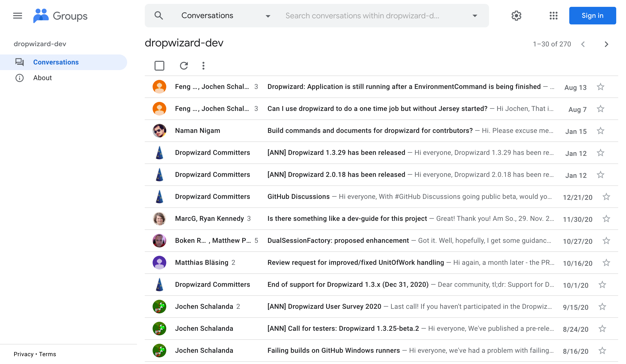Image resolution: width=626 pixels, height=364 pixels.
Task: Click the Google Groups logo
Action: click(60, 16)
